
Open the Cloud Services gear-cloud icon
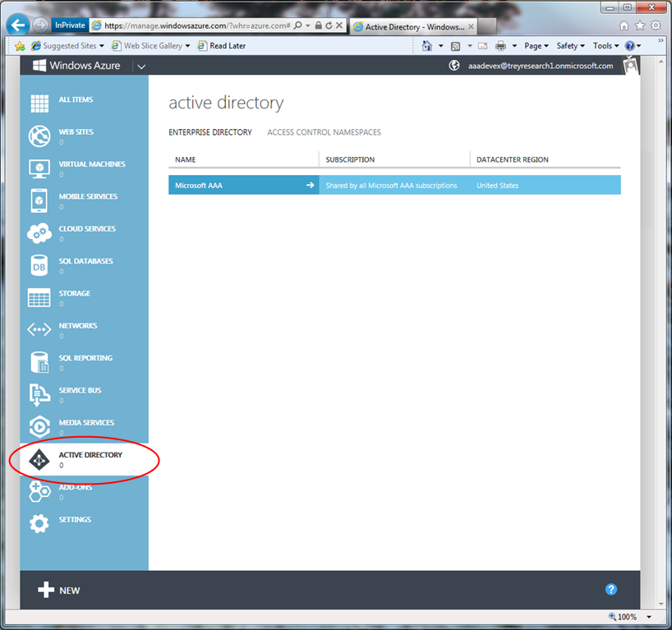click(39, 233)
